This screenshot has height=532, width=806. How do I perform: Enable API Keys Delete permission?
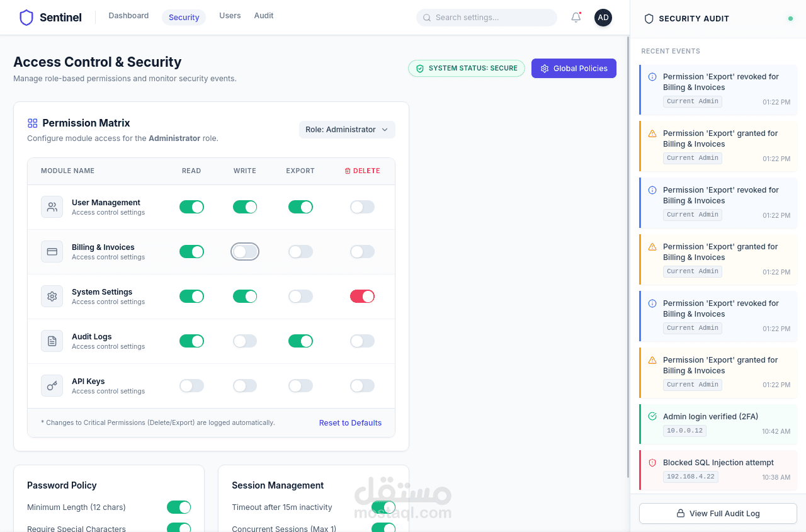362,386
